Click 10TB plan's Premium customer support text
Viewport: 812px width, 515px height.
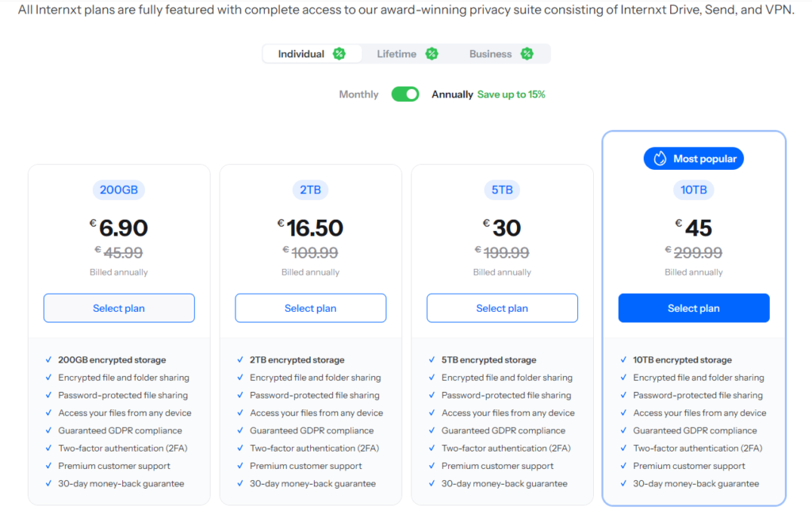coord(689,466)
